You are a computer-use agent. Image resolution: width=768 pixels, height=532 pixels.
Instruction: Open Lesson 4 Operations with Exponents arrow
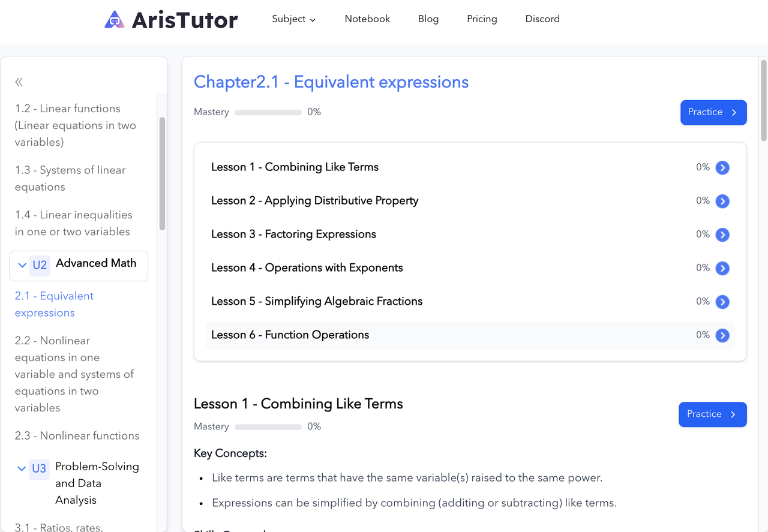click(x=722, y=268)
